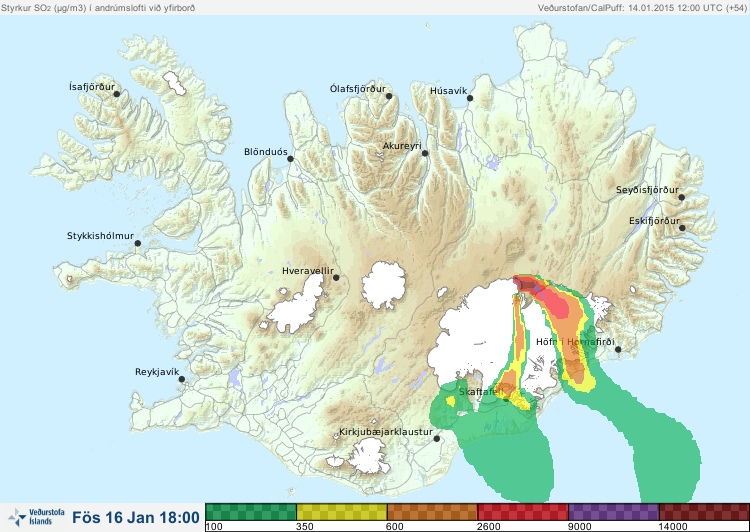Click the Húsavík city marker dot
Viewport: 750px width, 532px height.
[x=470, y=98]
